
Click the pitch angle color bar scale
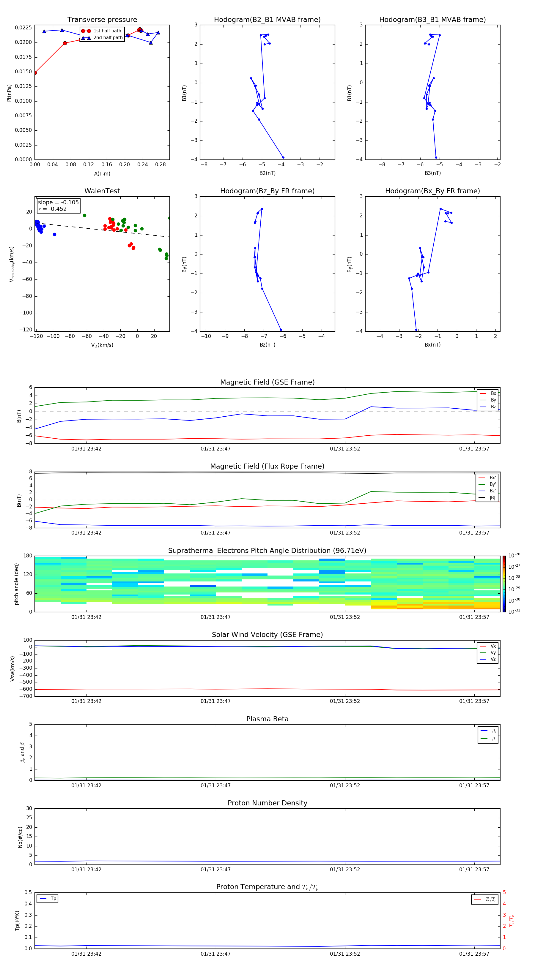click(504, 584)
